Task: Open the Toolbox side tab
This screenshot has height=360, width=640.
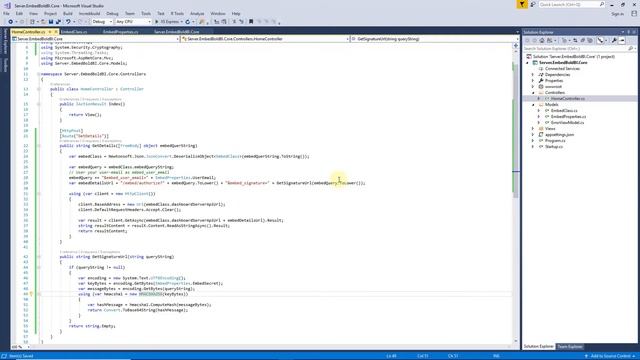Action: click(5, 64)
